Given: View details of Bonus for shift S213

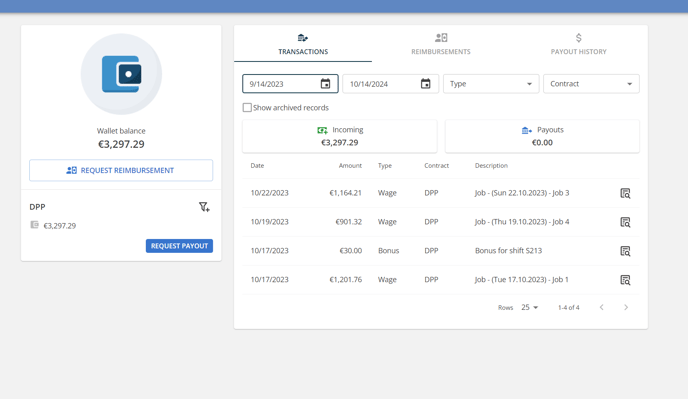Looking at the screenshot, I should pyautogui.click(x=625, y=251).
